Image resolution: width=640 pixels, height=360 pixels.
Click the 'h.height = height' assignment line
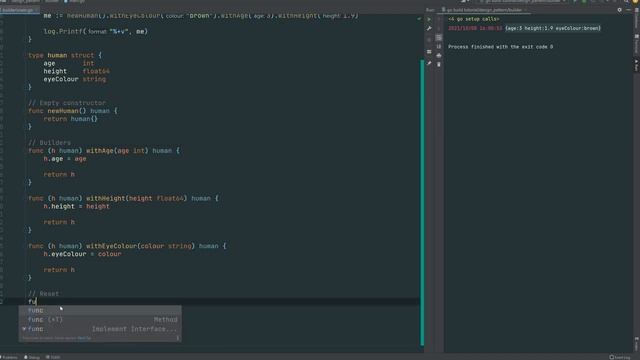click(x=76, y=207)
